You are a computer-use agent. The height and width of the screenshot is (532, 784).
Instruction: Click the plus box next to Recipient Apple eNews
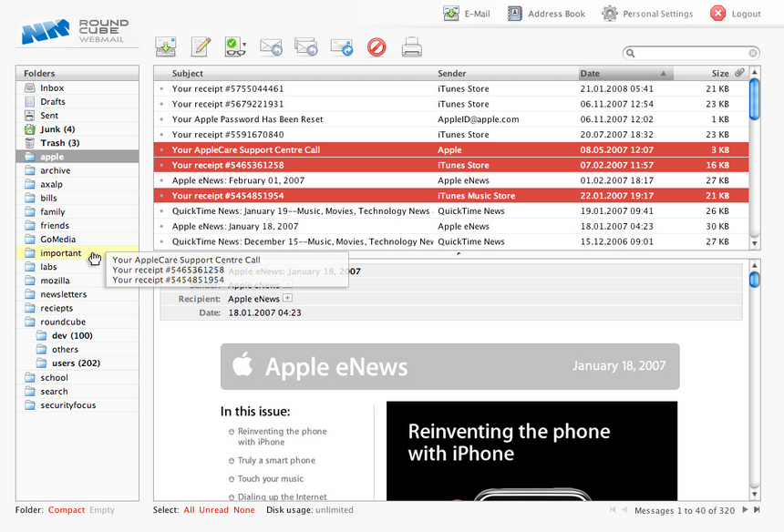point(287,298)
